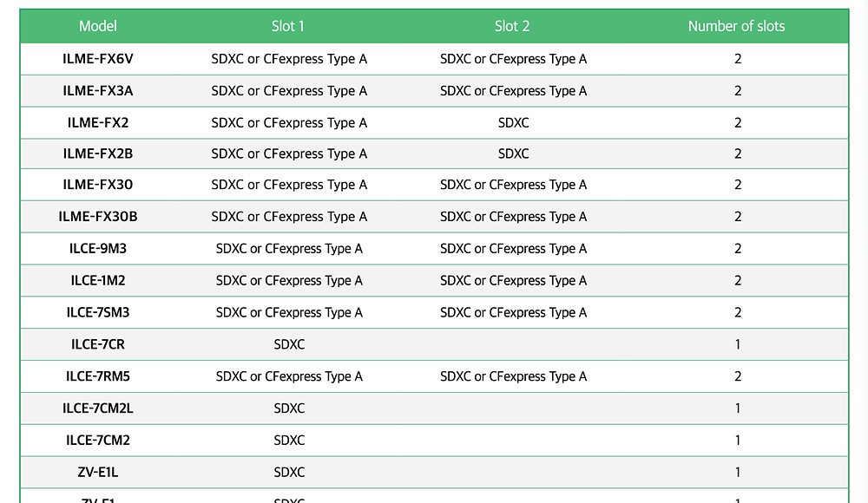Click the number of slots value for ILCE-7CR
The height and width of the screenshot is (503, 868).
tap(738, 344)
